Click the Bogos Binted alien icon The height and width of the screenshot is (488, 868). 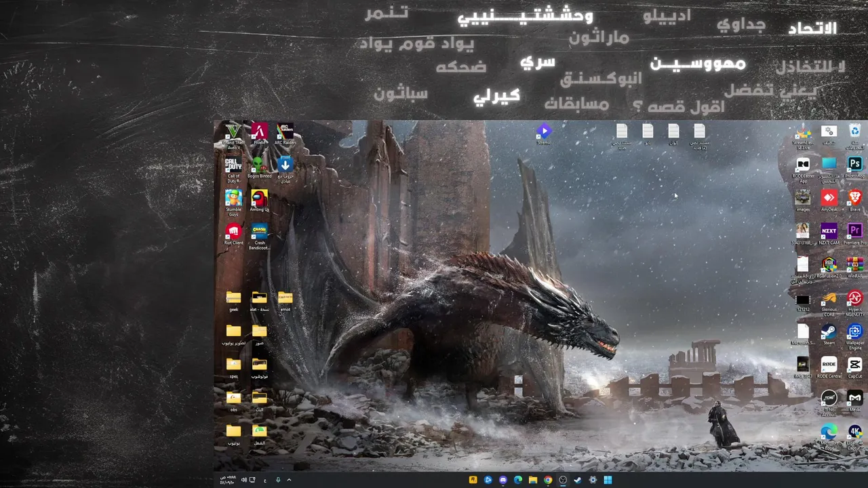[x=259, y=167]
